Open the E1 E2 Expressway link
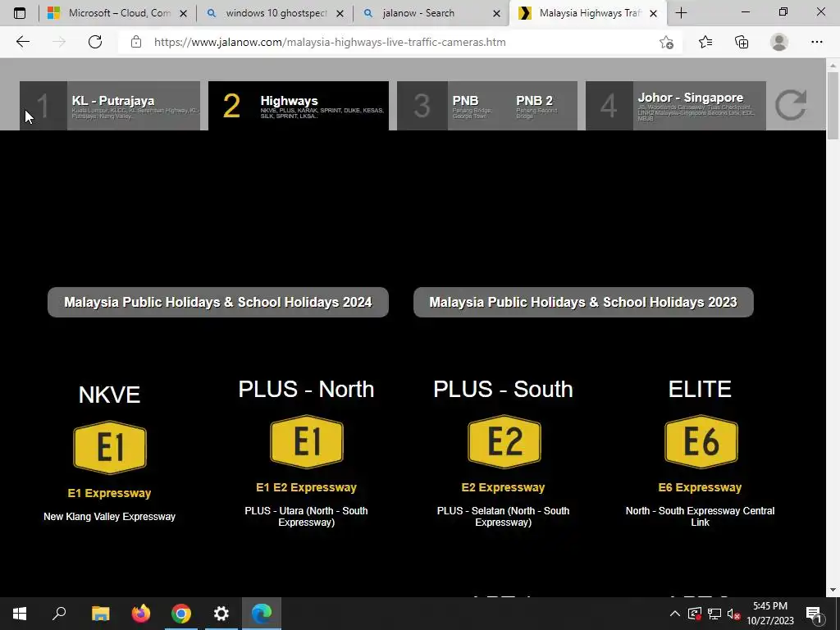The image size is (840, 630). click(307, 487)
